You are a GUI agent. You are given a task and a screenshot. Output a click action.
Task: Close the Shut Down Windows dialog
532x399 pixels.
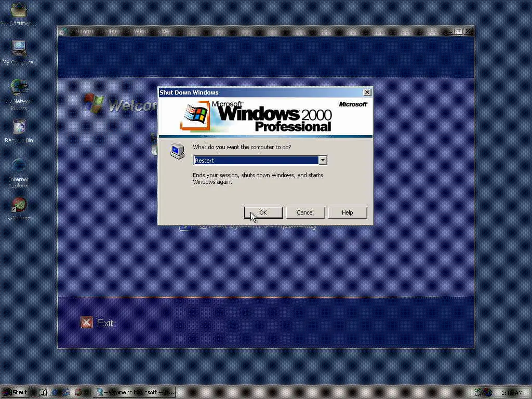pos(367,92)
